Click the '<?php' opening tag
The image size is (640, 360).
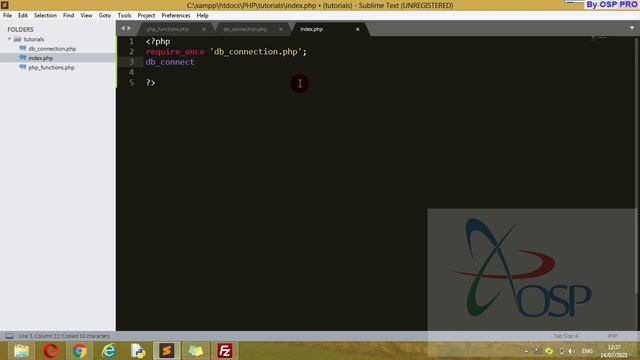pyautogui.click(x=158, y=42)
